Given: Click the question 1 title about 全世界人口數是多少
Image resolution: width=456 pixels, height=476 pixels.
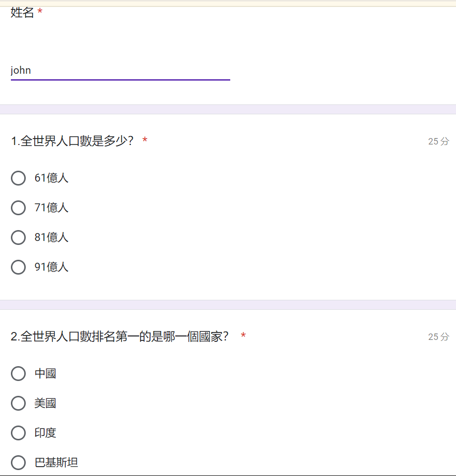Looking at the screenshot, I should [x=72, y=142].
